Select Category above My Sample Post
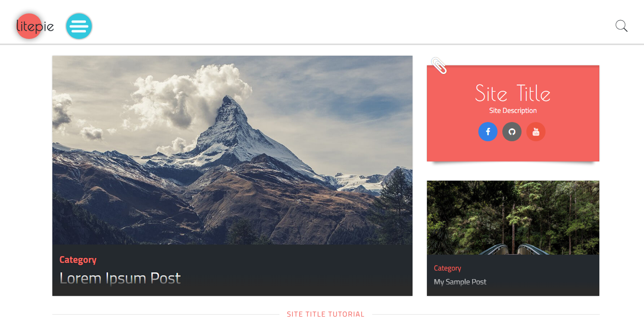Image resolution: width=644 pixels, height=319 pixels. [447, 268]
